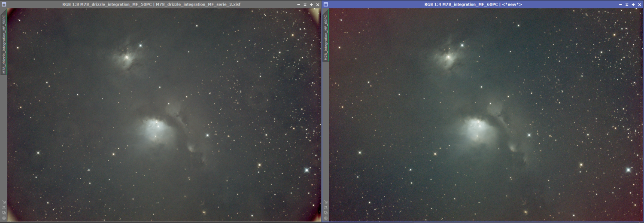Close the M78_integration_MF_60PC new image window

pos(639,4)
